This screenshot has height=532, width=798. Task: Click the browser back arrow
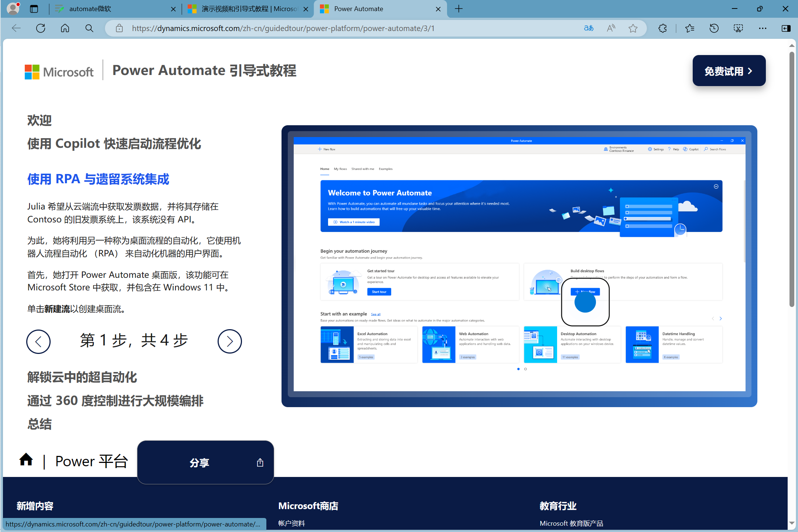16,28
